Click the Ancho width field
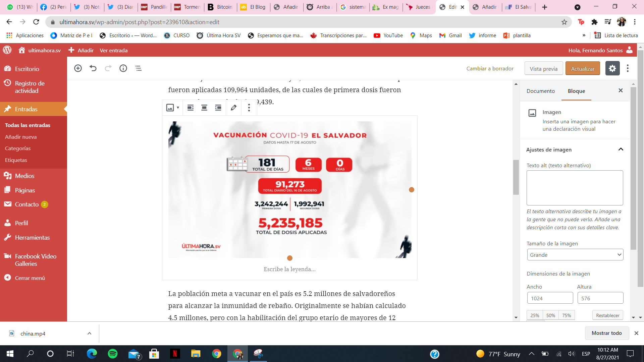The height and width of the screenshot is (362, 644). click(550, 298)
